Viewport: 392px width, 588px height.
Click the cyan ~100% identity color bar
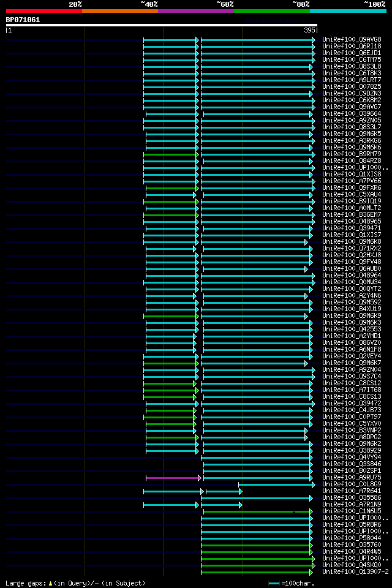tap(348, 11)
